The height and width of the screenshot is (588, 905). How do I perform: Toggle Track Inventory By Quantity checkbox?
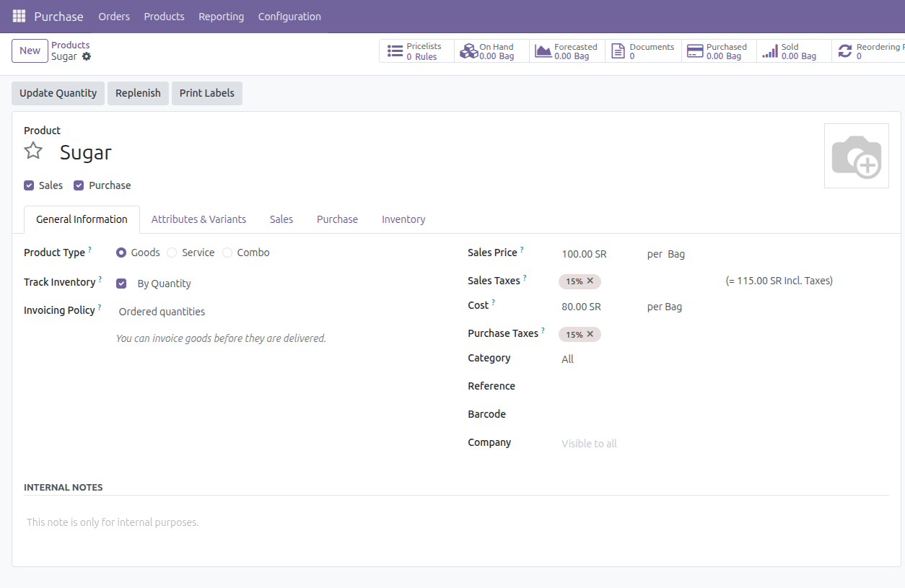(121, 284)
